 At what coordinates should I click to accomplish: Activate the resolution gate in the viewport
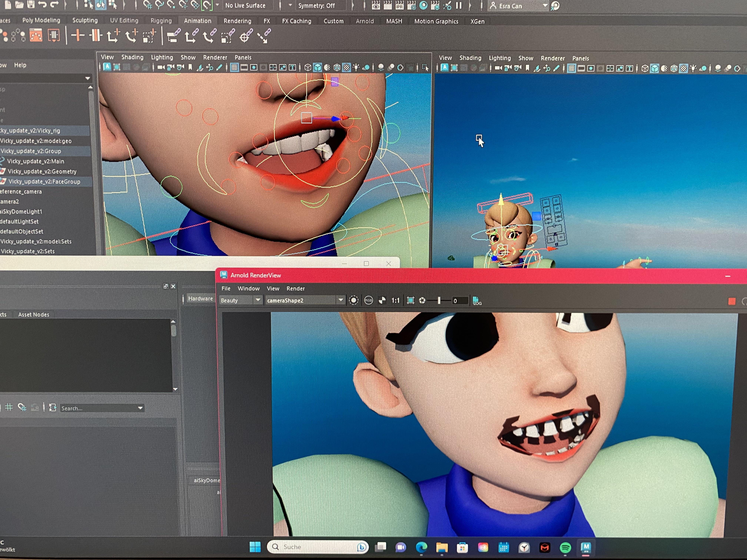(254, 68)
